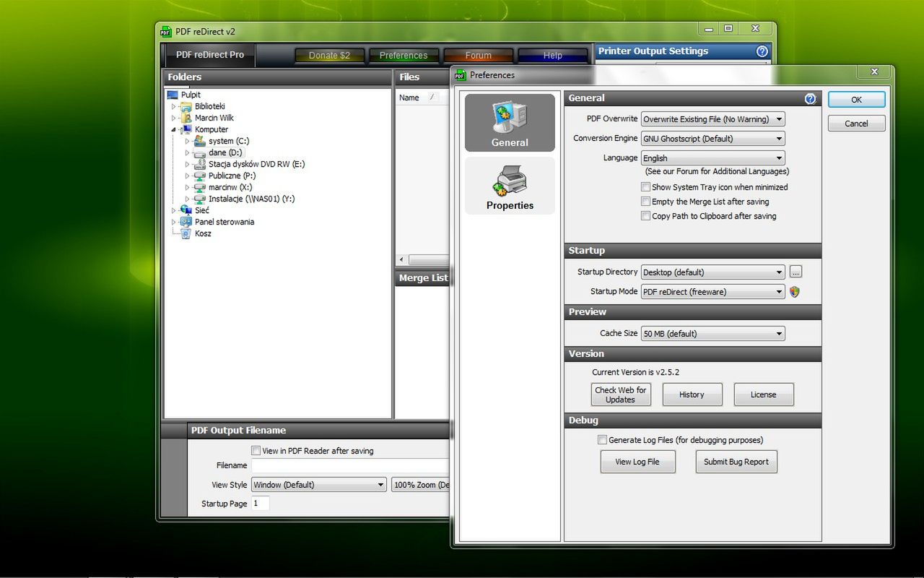
Task: Enable Show System Tray icon when minimized
Action: click(646, 187)
